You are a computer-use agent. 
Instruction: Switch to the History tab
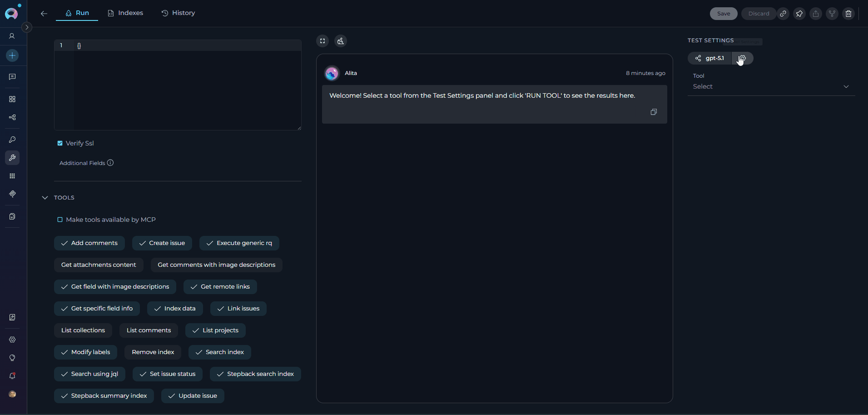(179, 13)
